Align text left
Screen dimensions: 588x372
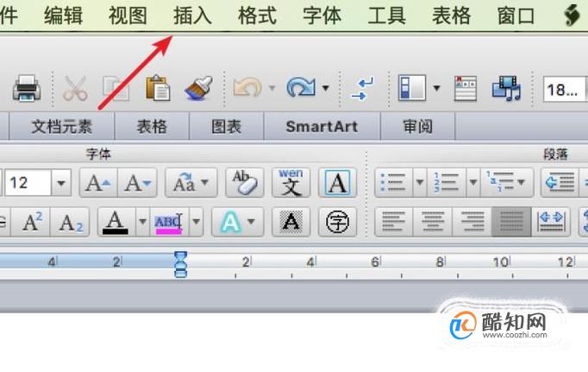pos(394,222)
